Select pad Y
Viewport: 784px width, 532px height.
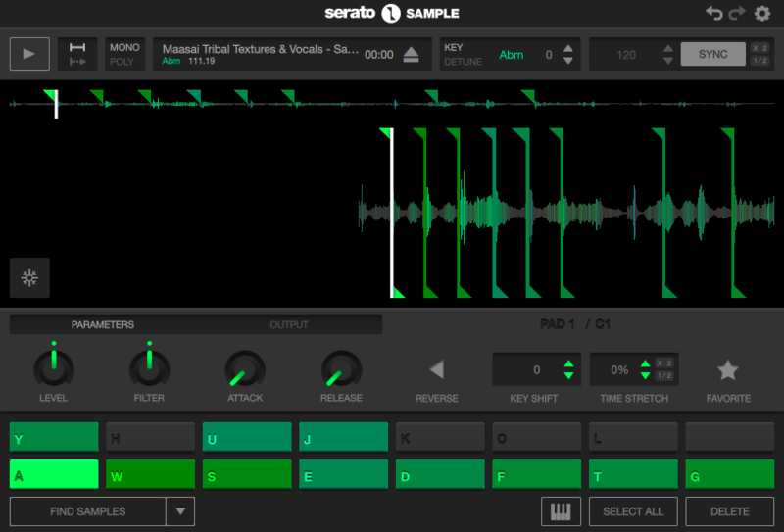(54, 437)
